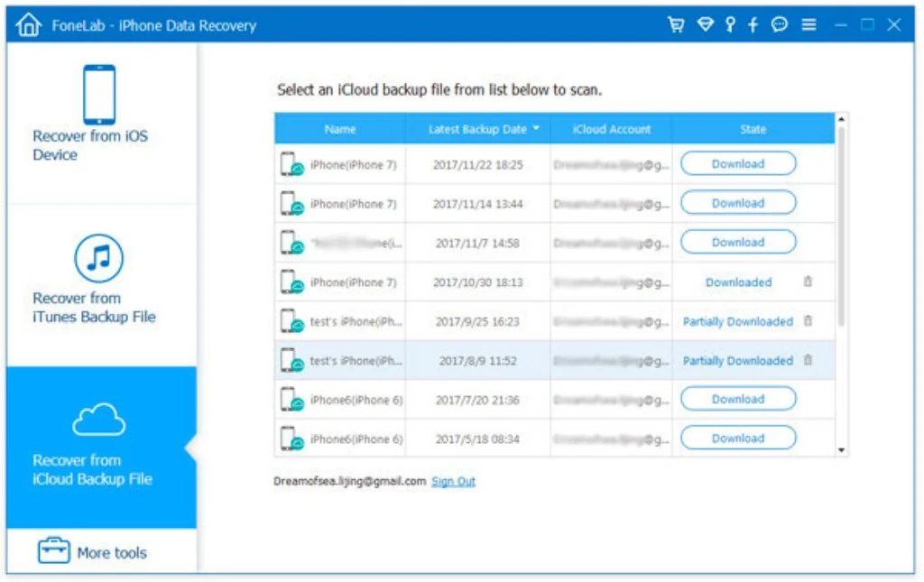924x582 pixels.
Task: Close the FoneLab window
Action: 894,24
